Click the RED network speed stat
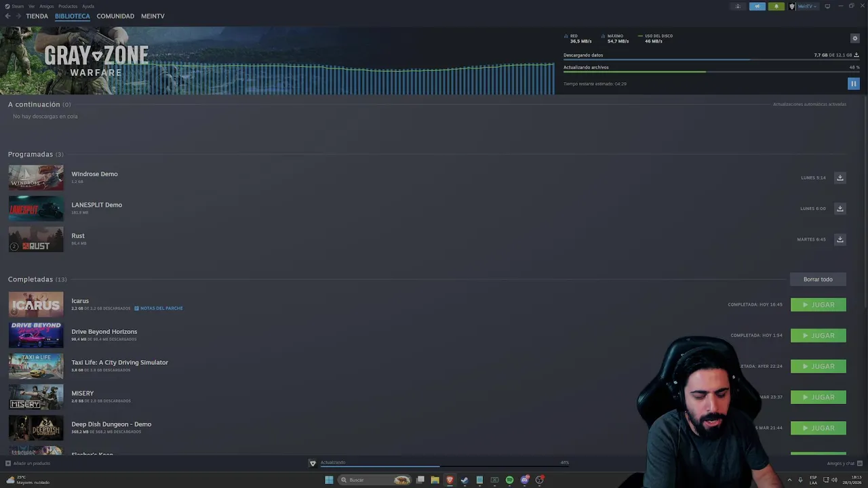Image resolution: width=868 pixels, height=488 pixels. click(578, 39)
